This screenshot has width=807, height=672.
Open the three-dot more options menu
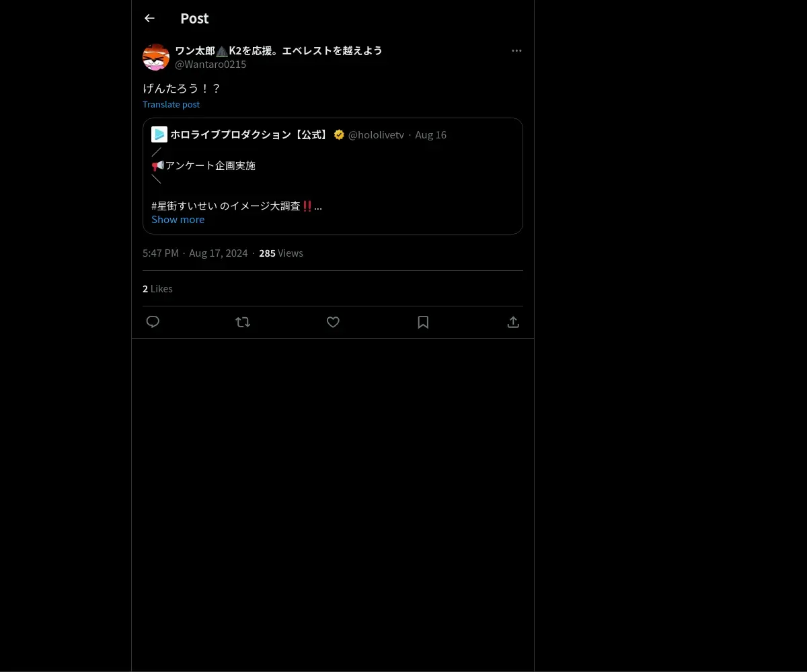[516, 51]
